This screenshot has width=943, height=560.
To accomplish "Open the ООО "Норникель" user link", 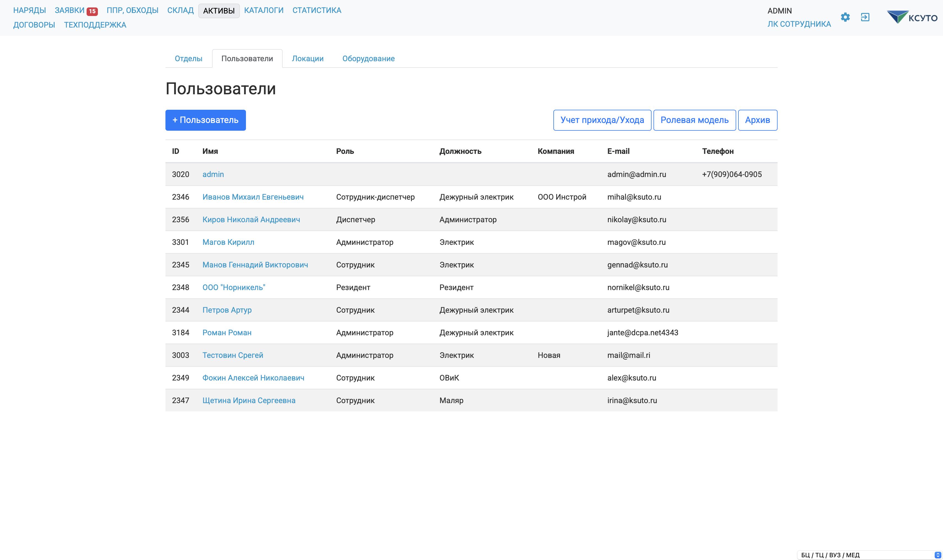I will [x=234, y=288].
